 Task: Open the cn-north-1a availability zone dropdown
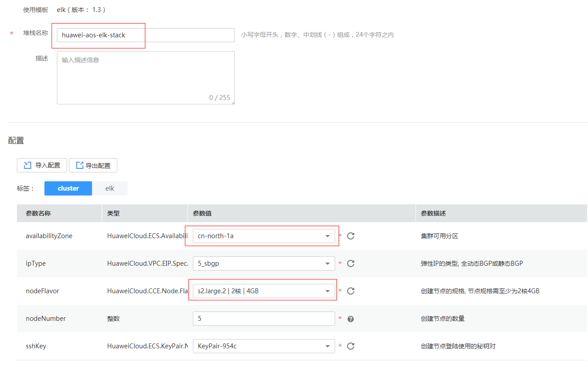point(264,236)
